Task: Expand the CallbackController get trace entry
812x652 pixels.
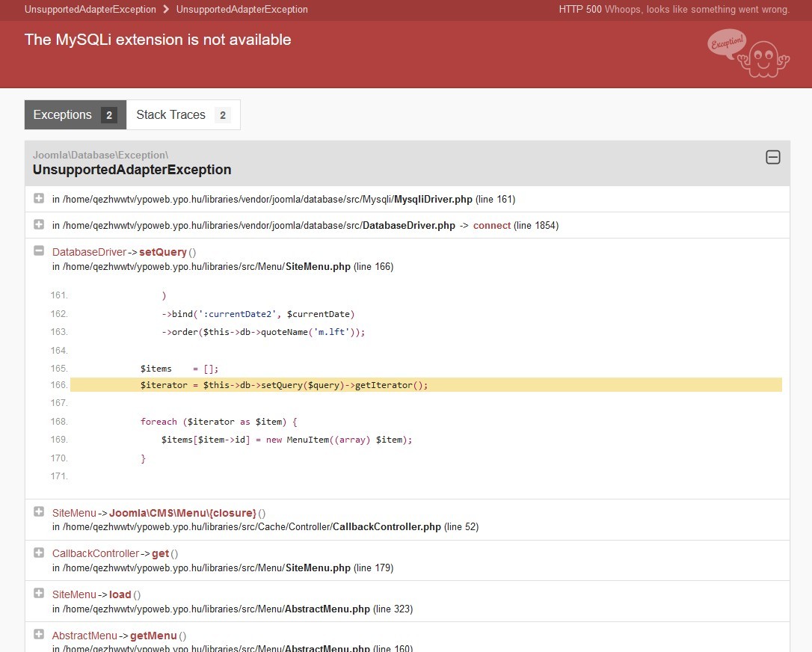Action: coord(39,553)
